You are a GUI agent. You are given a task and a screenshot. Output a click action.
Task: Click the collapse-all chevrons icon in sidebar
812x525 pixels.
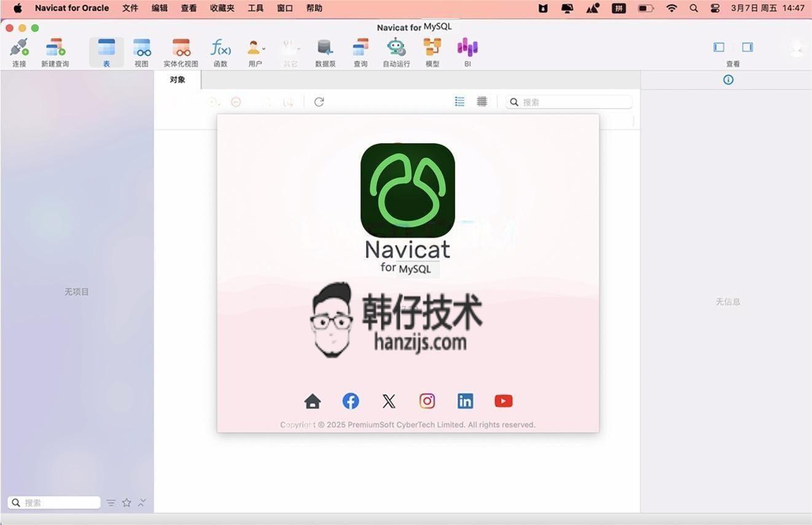pos(142,502)
